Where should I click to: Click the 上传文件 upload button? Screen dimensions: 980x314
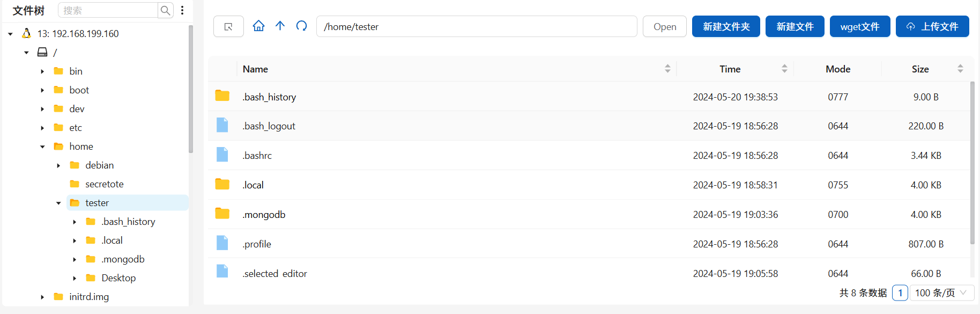(932, 26)
